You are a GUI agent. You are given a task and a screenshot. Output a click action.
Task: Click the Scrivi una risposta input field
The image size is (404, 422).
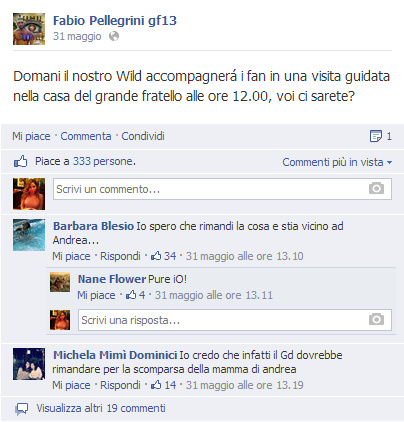click(235, 320)
